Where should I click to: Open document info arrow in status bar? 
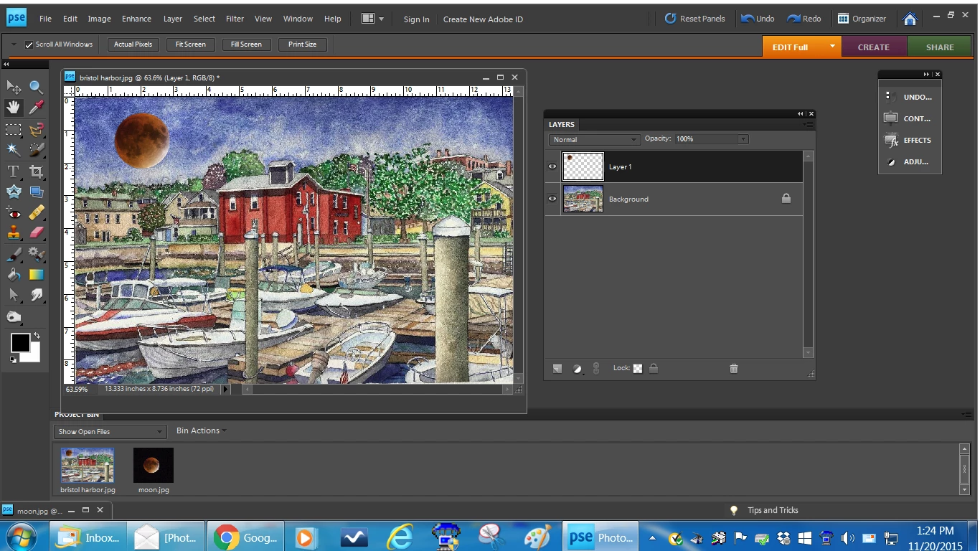click(x=225, y=389)
